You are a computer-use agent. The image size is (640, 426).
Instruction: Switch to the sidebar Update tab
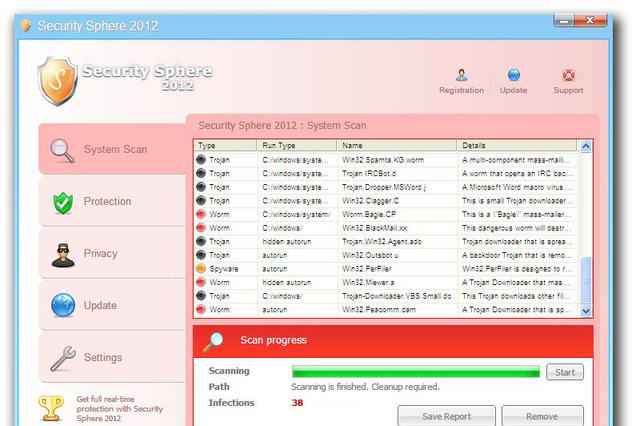pos(112,305)
